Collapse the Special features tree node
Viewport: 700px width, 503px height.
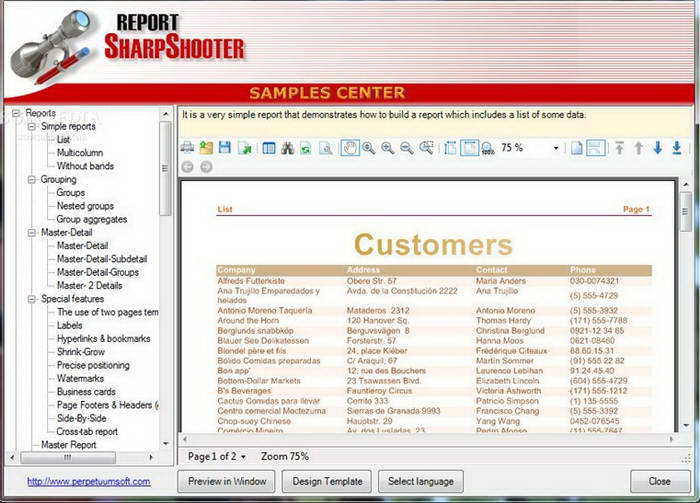[32, 299]
